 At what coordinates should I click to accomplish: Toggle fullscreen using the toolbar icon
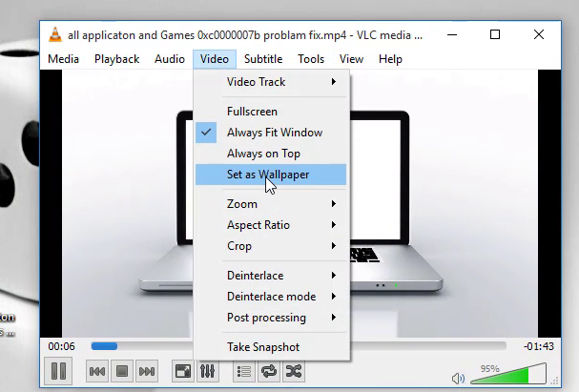[182, 371]
